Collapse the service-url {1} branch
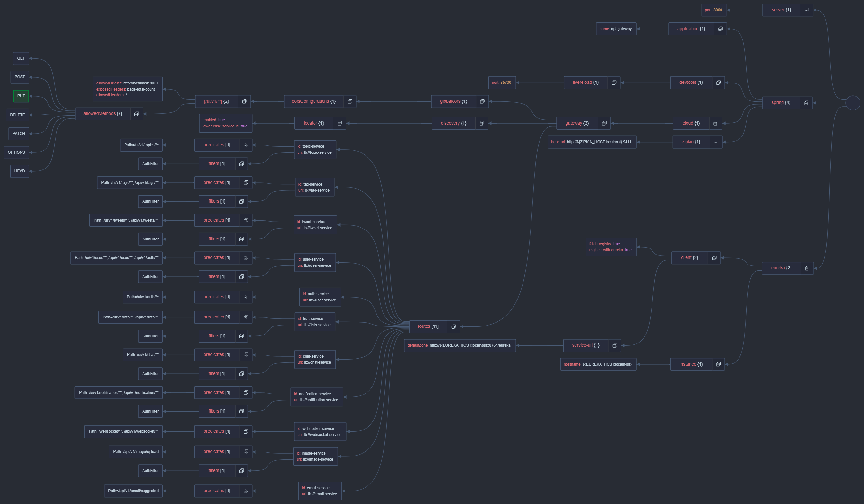This screenshot has width=864, height=504. [615, 345]
